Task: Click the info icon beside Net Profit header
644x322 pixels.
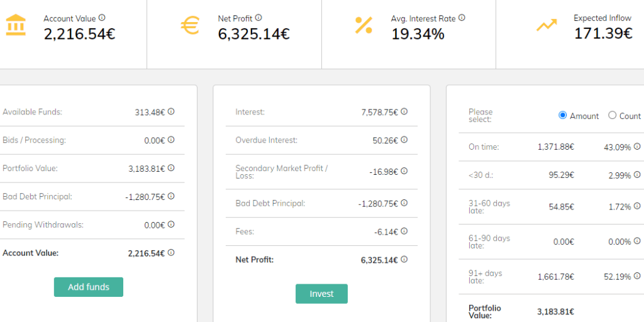Action: pos(258,18)
